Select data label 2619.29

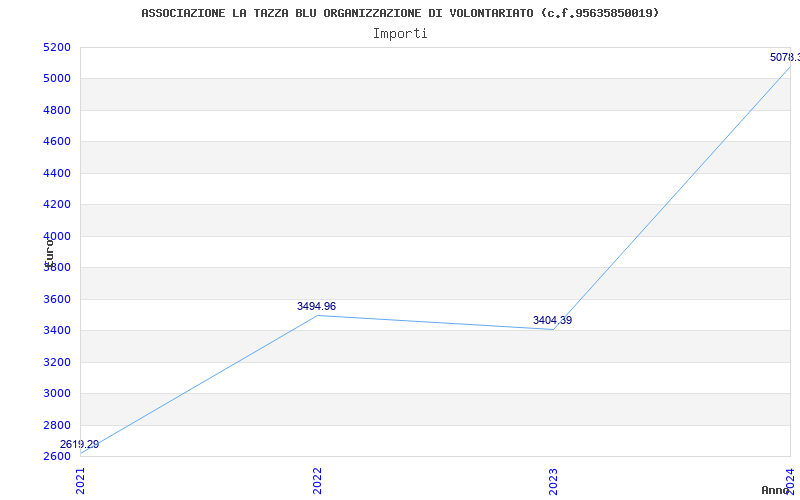[x=79, y=444]
